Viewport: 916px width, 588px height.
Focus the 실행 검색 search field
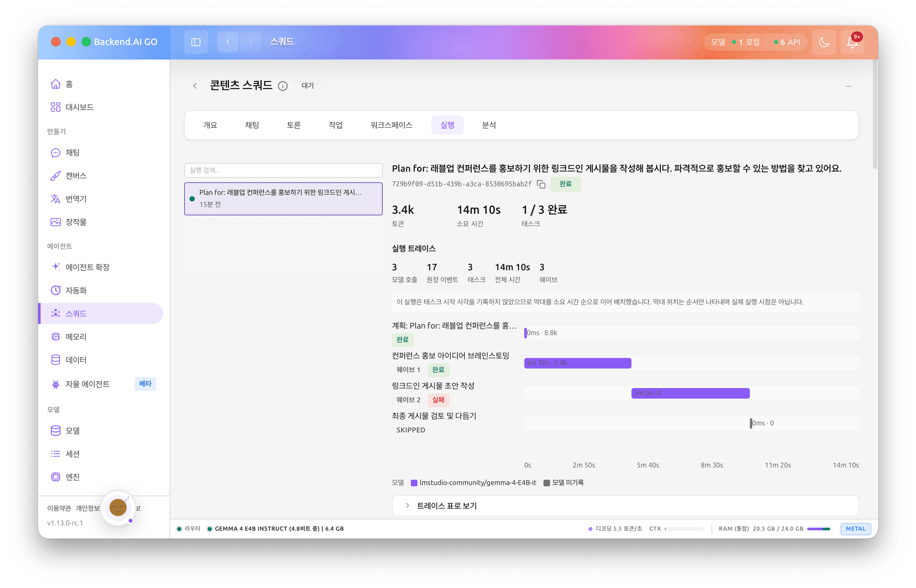pos(283,170)
